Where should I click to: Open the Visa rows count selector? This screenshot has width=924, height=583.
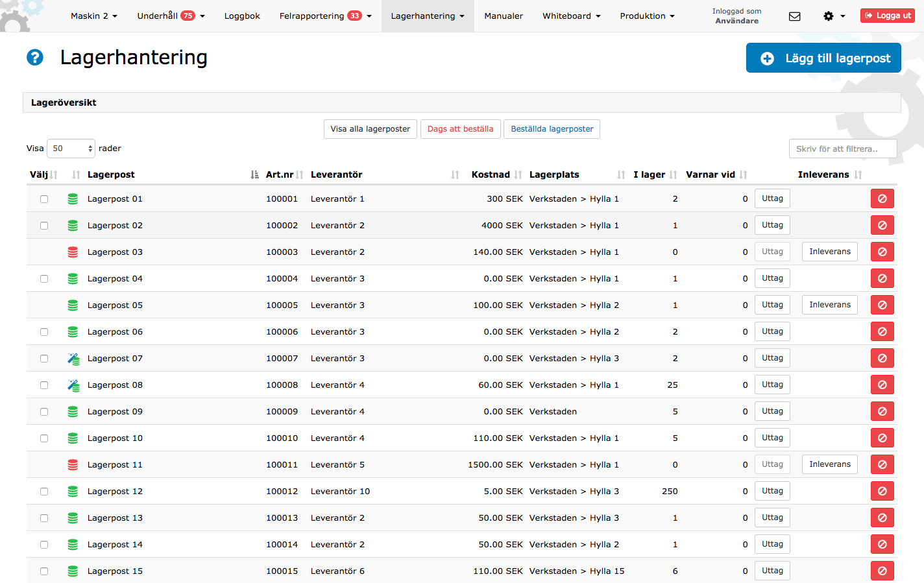point(71,149)
